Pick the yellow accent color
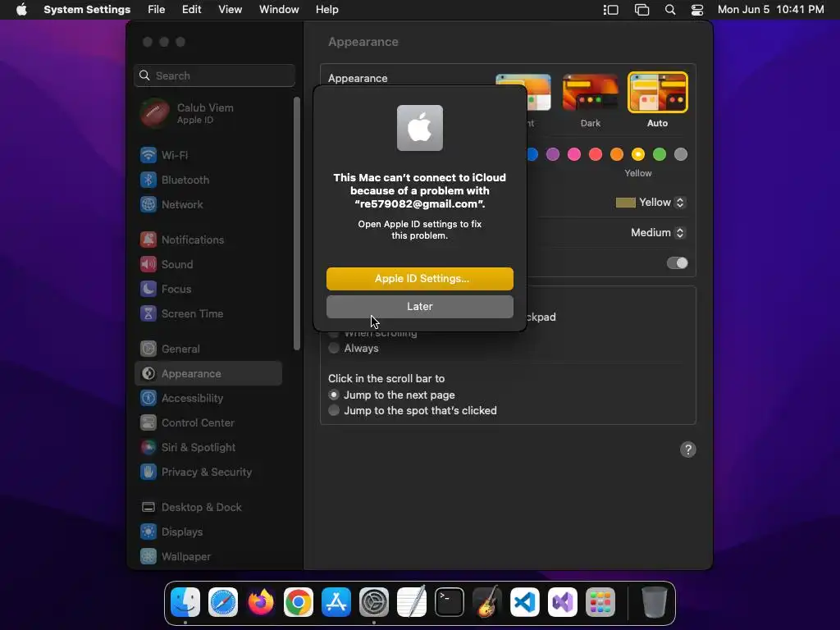 pyautogui.click(x=638, y=154)
